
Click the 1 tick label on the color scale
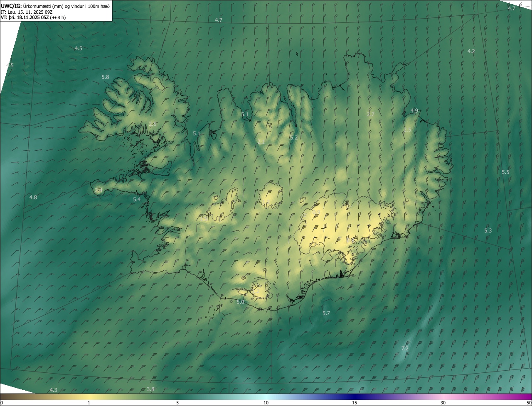[89, 403]
